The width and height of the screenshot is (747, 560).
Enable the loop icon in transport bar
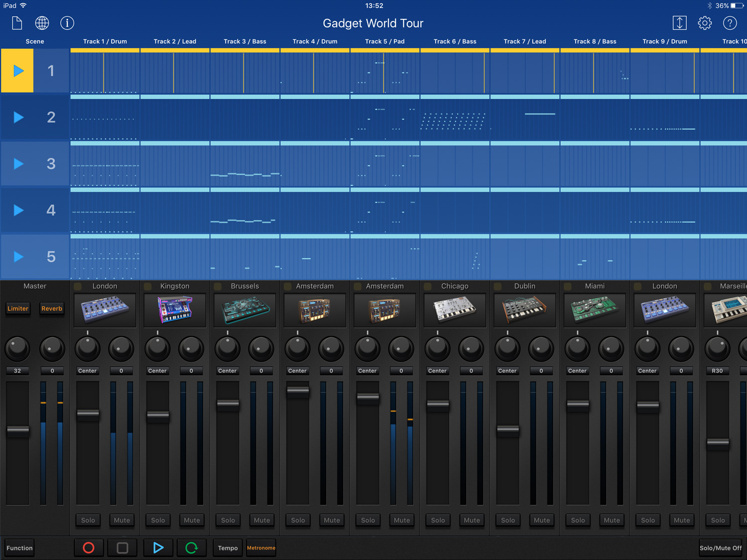click(x=191, y=548)
